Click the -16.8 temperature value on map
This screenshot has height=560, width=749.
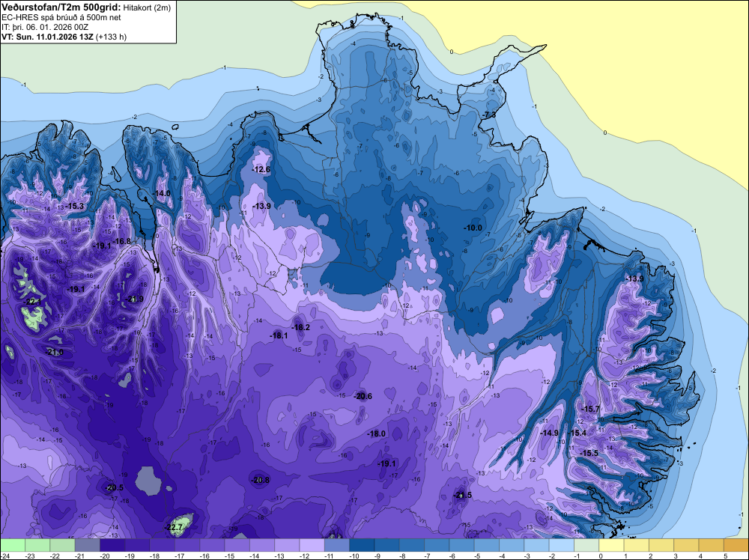122,241
